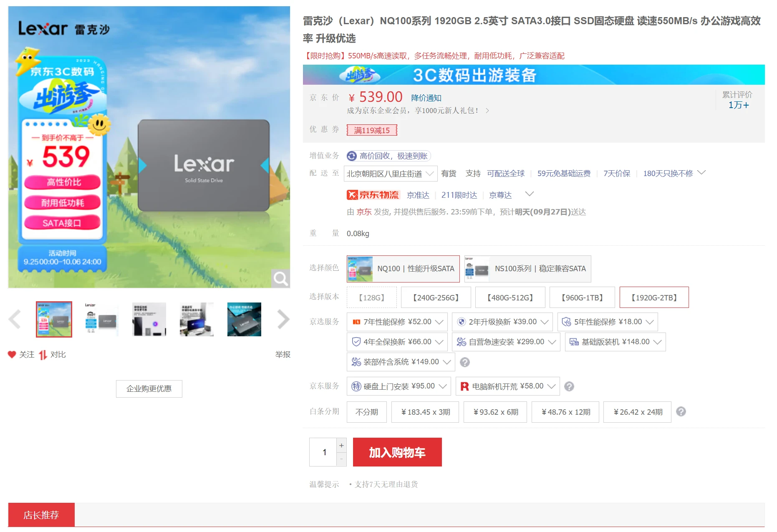Click 加入购物车 add to cart button
777x532 pixels.
(x=397, y=452)
